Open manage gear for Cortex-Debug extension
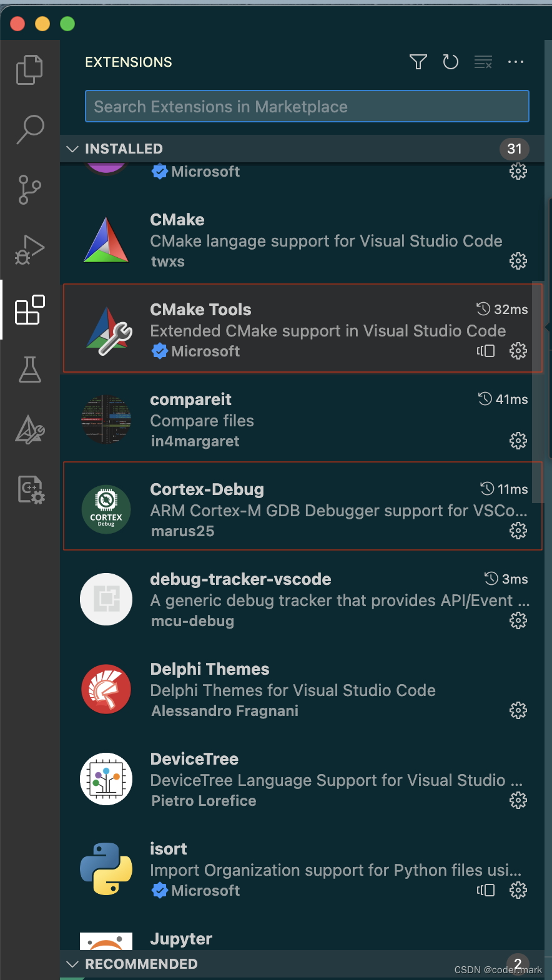552x980 pixels. click(518, 531)
